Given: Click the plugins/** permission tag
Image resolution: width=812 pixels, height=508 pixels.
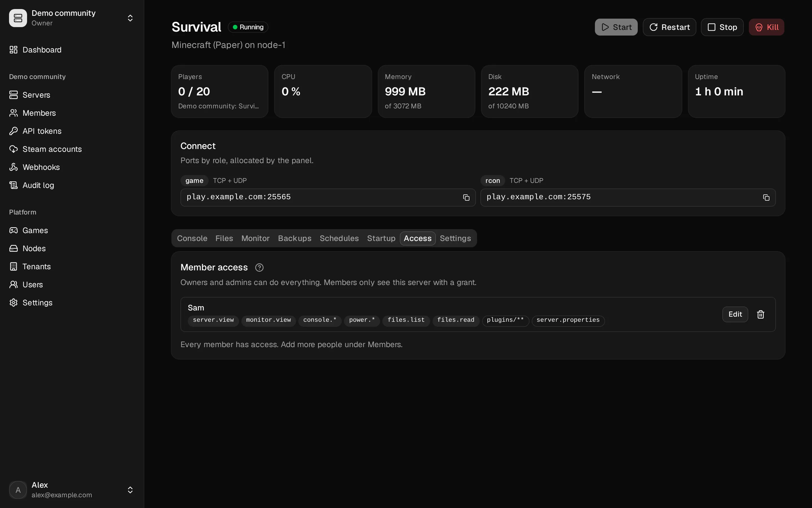Looking at the screenshot, I should pyautogui.click(x=505, y=320).
